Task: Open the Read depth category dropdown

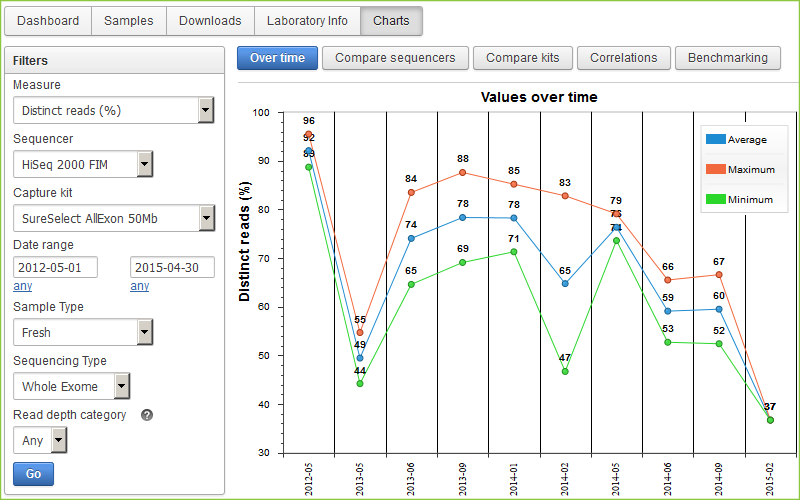Action: [40, 440]
